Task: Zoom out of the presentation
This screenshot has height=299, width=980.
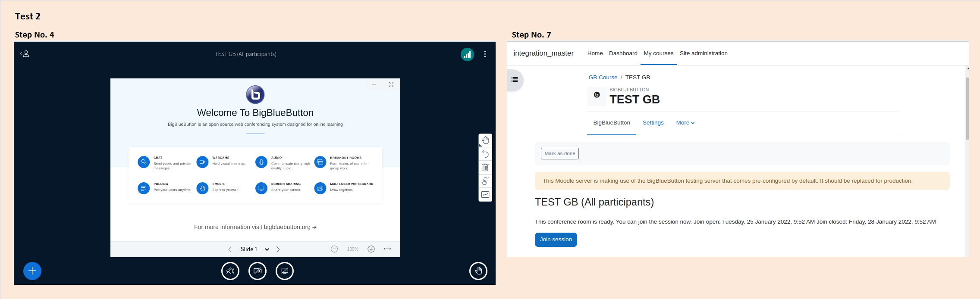Action: coord(334,249)
